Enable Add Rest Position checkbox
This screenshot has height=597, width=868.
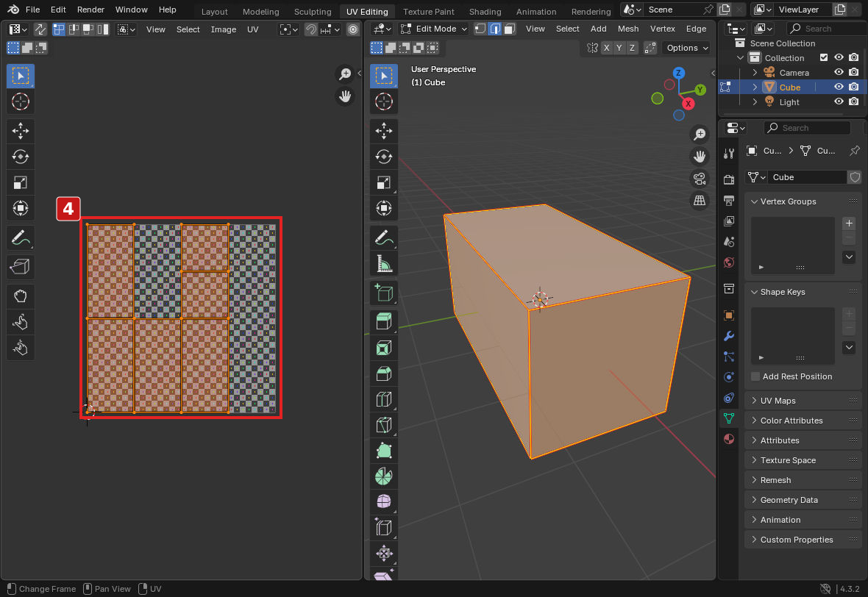coord(755,376)
